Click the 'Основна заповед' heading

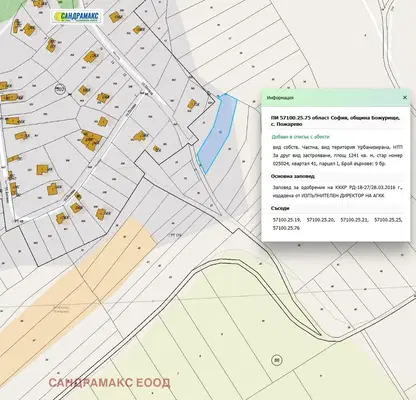(293, 176)
